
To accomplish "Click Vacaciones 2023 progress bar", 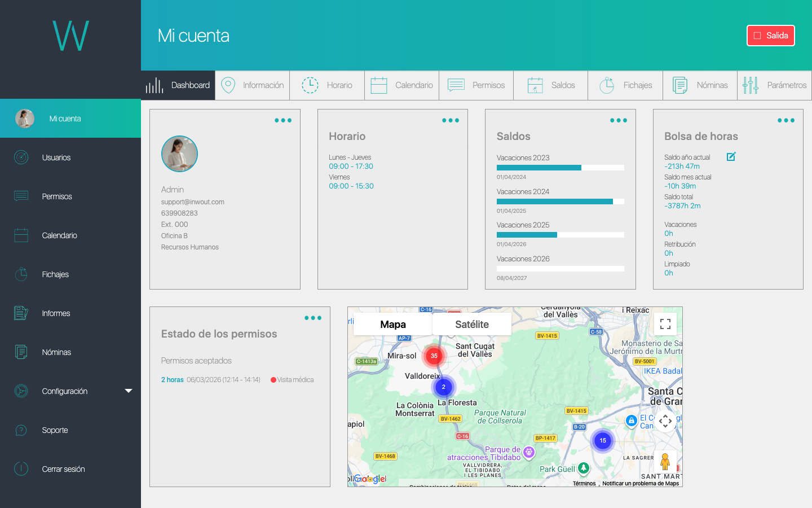I will (561, 168).
